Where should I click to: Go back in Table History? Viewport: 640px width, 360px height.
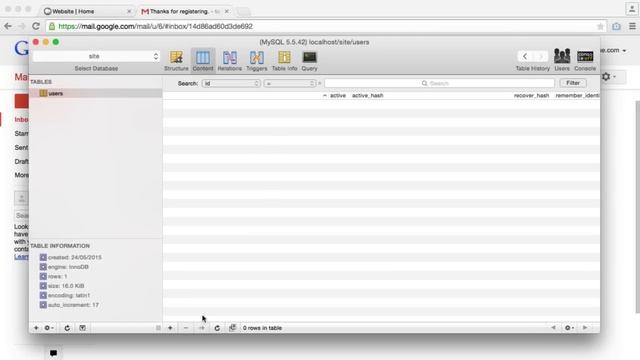(x=525, y=56)
